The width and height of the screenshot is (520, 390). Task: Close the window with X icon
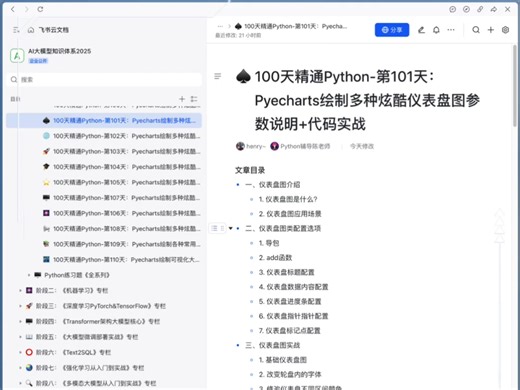(x=508, y=9)
